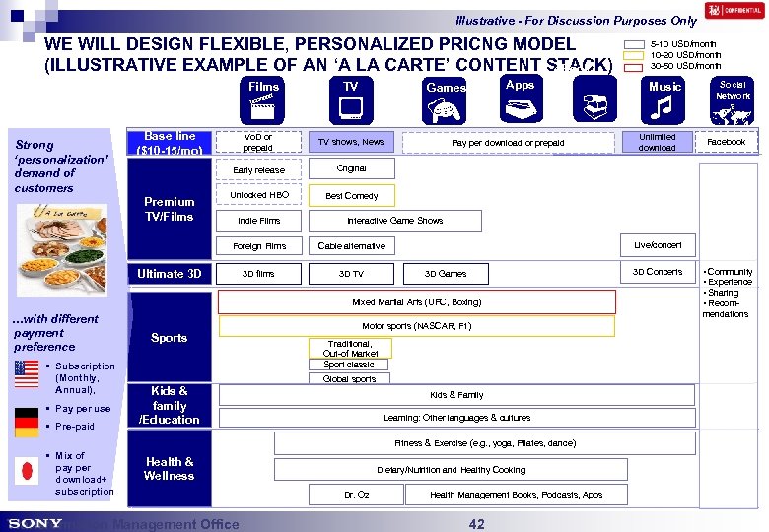Screen dimensions: 769x532
Task: Click the Early release box
Action: point(258,170)
